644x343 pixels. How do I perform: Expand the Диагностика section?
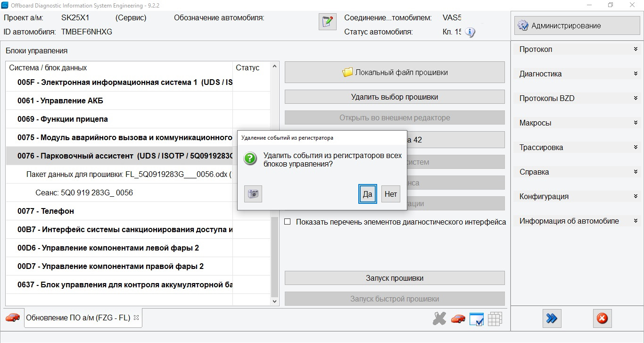coord(578,74)
